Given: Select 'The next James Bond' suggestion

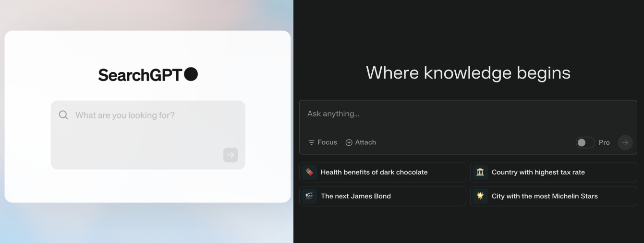Looking at the screenshot, I should pos(383,196).
